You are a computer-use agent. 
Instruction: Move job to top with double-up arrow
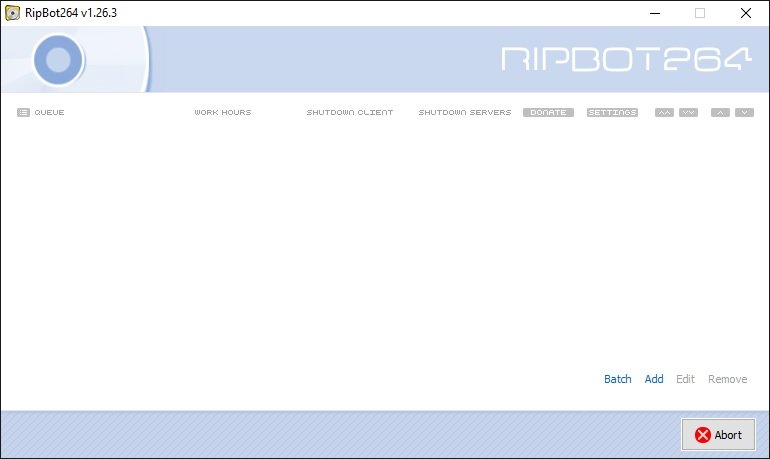pos(664,113)
